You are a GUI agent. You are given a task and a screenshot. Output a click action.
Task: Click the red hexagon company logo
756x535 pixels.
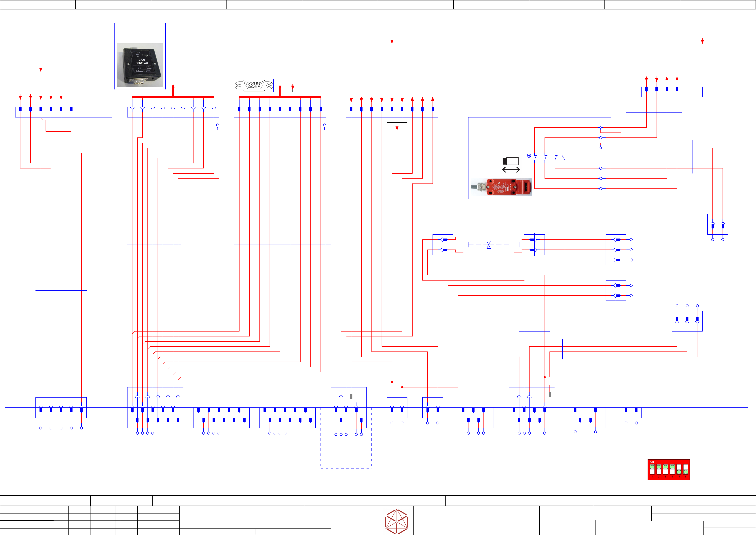click(x=397, y=522)
